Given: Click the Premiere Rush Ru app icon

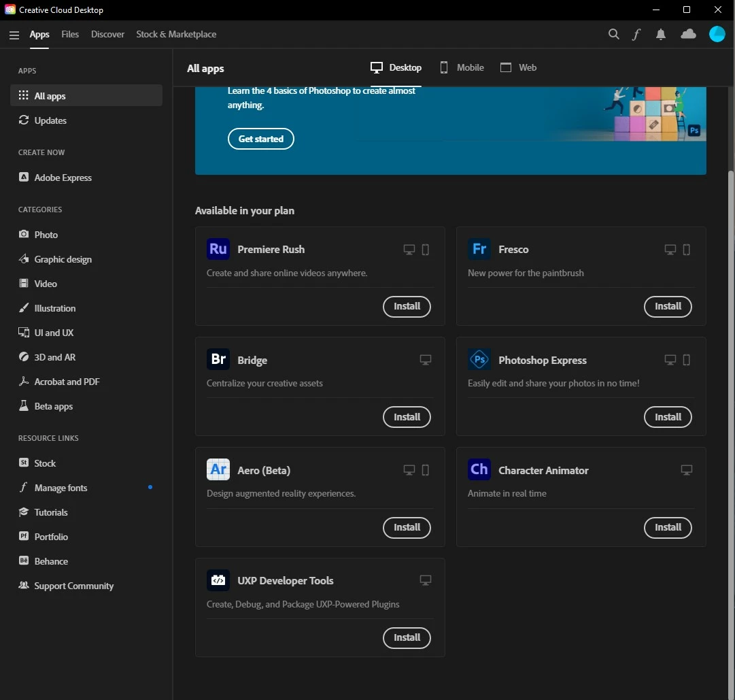Looking at the screenshot, I should (x=218, y=249).
